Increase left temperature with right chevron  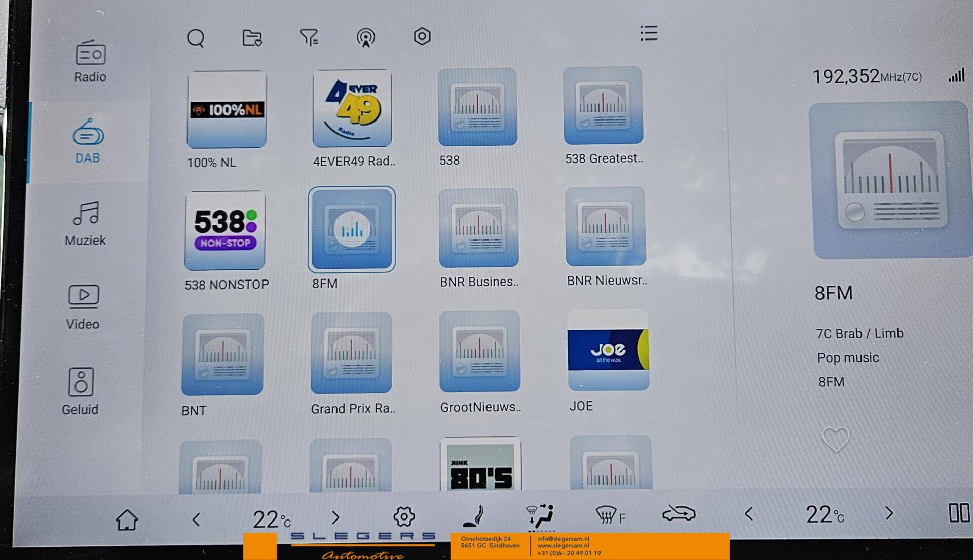[x=335, y=517]
